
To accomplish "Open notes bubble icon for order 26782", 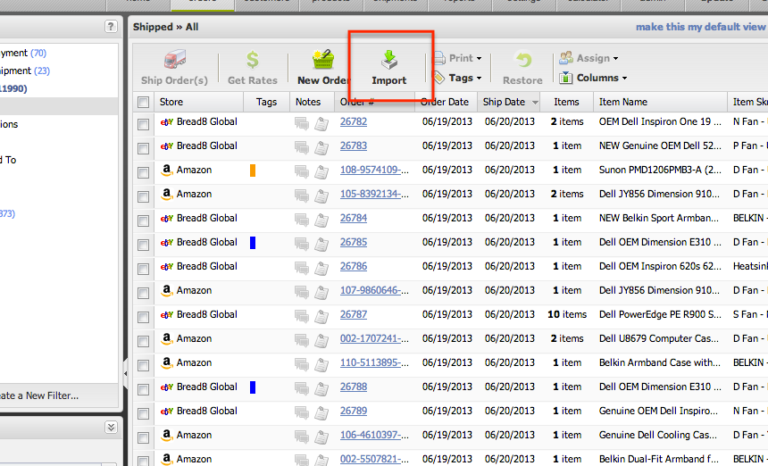I will click(x=302, y=123).
